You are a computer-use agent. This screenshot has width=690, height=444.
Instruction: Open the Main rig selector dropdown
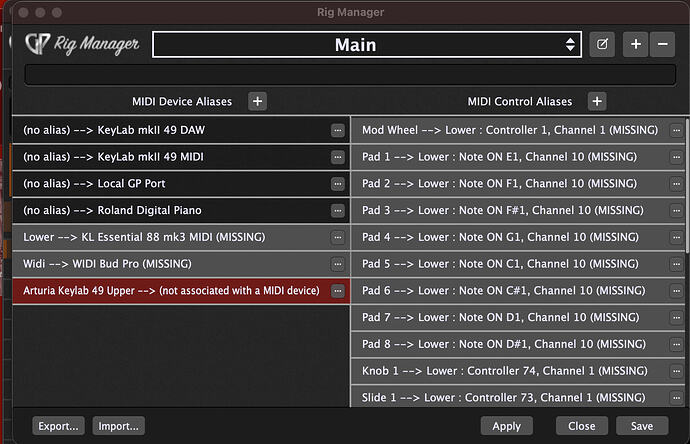tap(367, 44)
